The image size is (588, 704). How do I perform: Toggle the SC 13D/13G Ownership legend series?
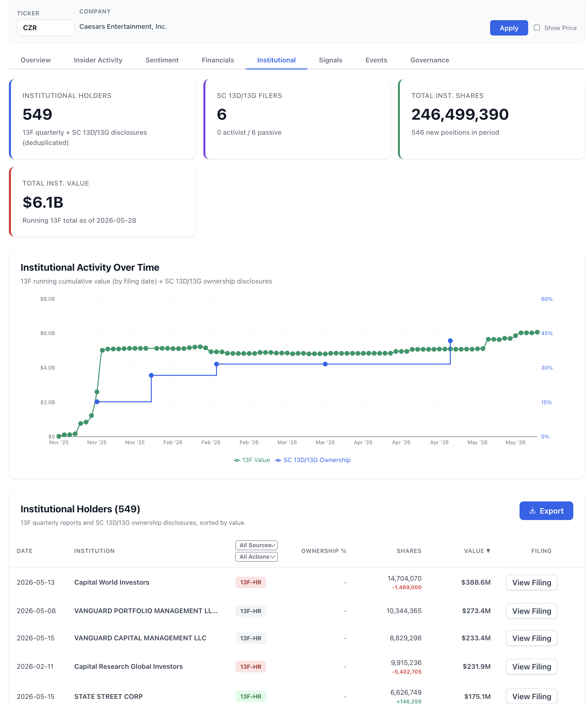[313, 460]
